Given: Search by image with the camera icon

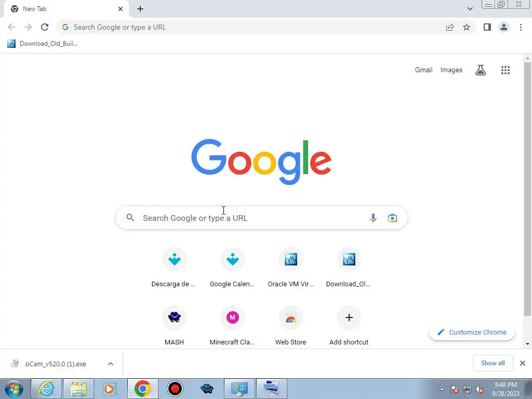Looking at the screenshot, I should (392, 218).
